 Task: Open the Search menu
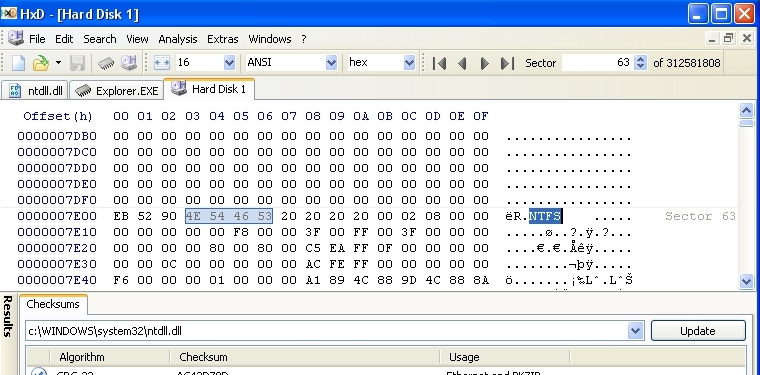(x=100, y=39)
